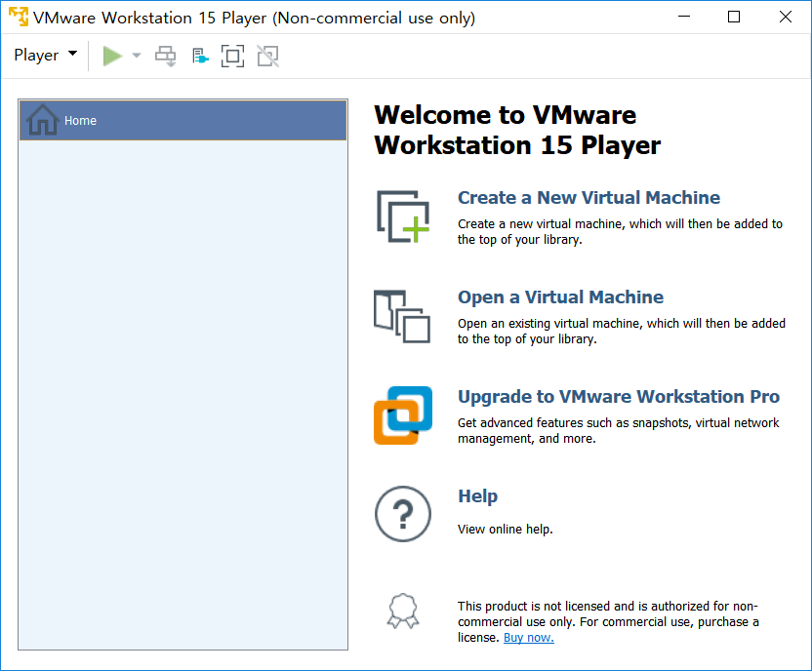Click the 'Welcome to VMware Workstation 15 Player' heading
This screenshot has width=812, height=671.
[517, 130]
